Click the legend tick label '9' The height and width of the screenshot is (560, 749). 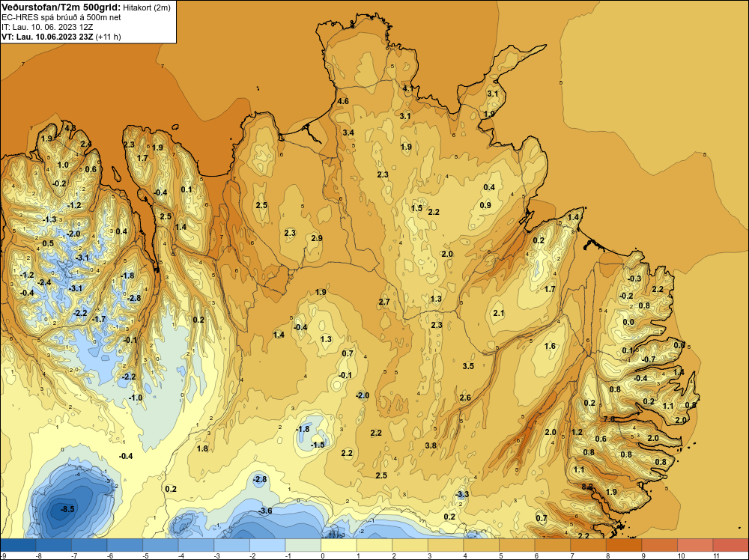point(643,556)
